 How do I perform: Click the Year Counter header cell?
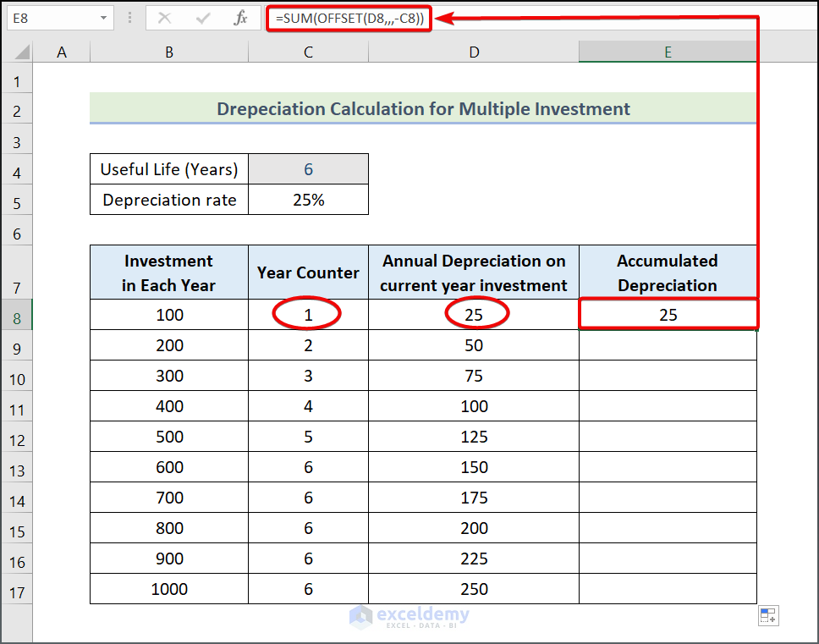click(308, 272)
